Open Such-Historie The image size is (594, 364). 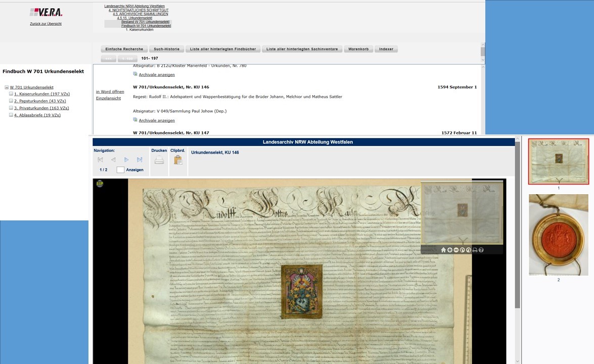167,49
